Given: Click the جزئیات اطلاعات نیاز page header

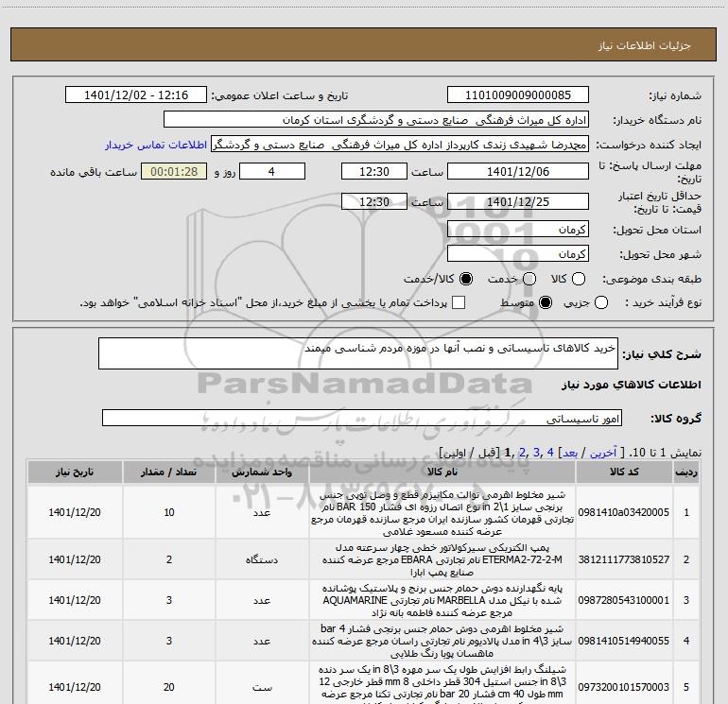Looking at the screenshot, I should tap(645, 45).
